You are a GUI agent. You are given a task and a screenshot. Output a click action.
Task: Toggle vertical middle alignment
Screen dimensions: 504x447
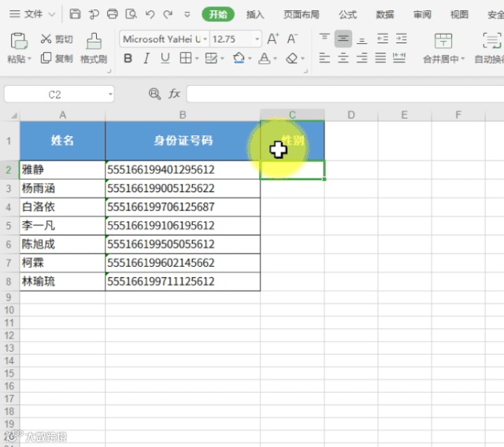[343, 39]
